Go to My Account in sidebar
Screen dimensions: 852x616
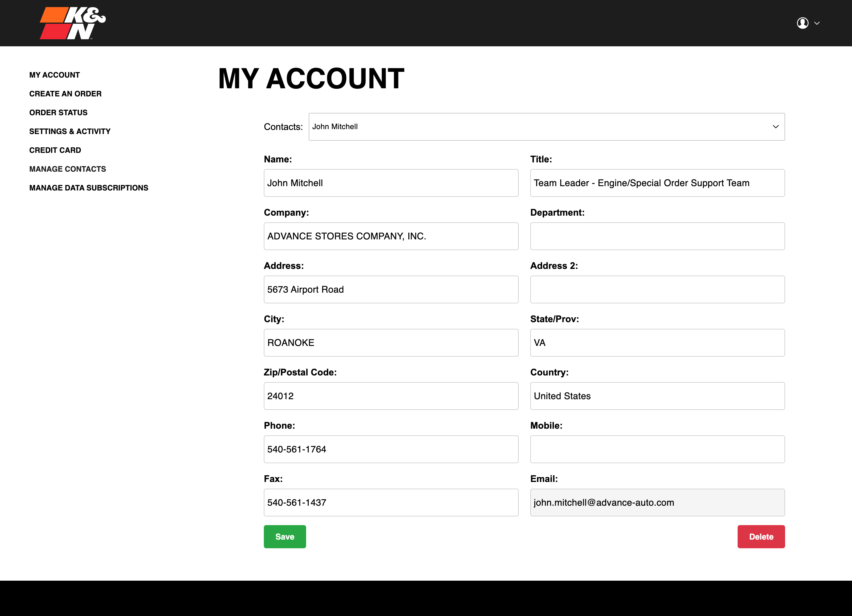click(x=54, y=75)
